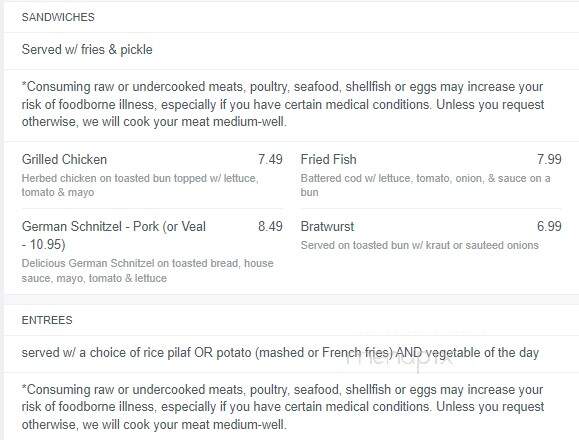Click the rice pilaf OR potato serving note

click(x=280, y=353)
